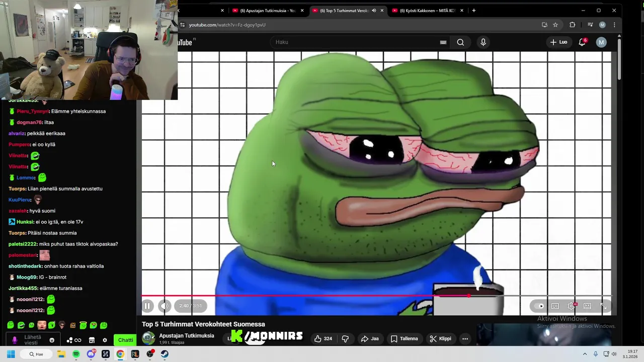Open YouTube notifications bell
Image resolution: width=644 pixels, height=362 pixels.
click(x=582, y=42)
